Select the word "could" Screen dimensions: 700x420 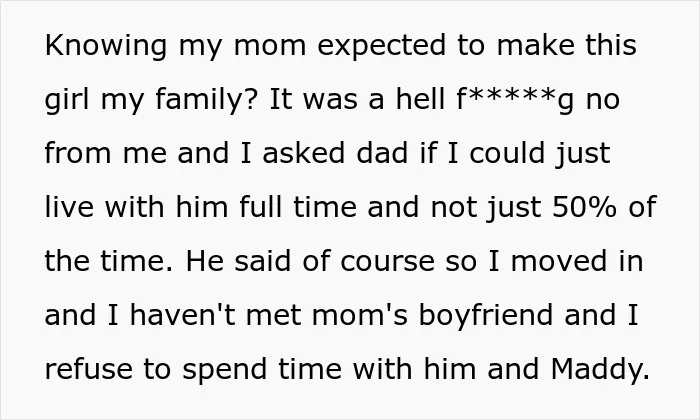507,152
